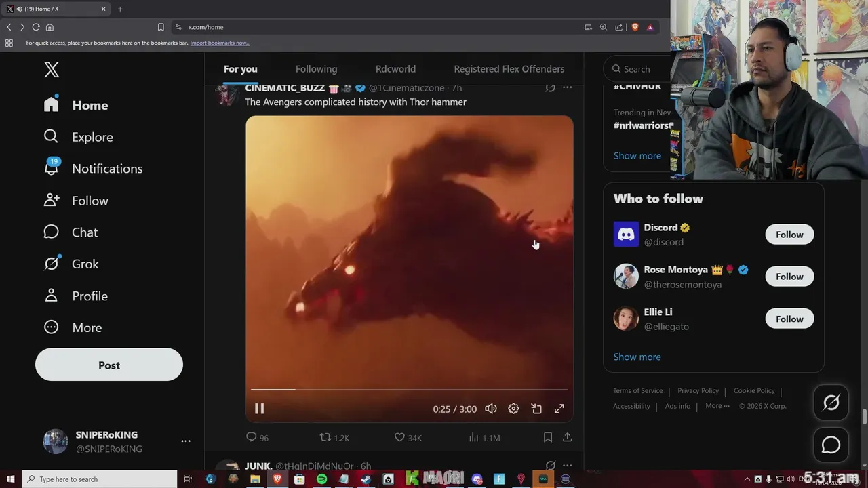Follow Rose Montoya

pyautogui.click(x=789, y=277)
